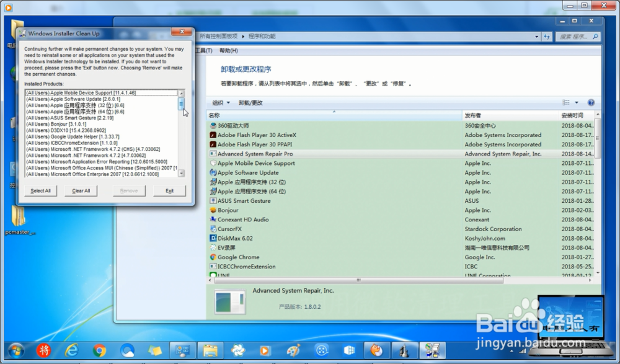Open the 帮助(H) menu

coord(229,51)
